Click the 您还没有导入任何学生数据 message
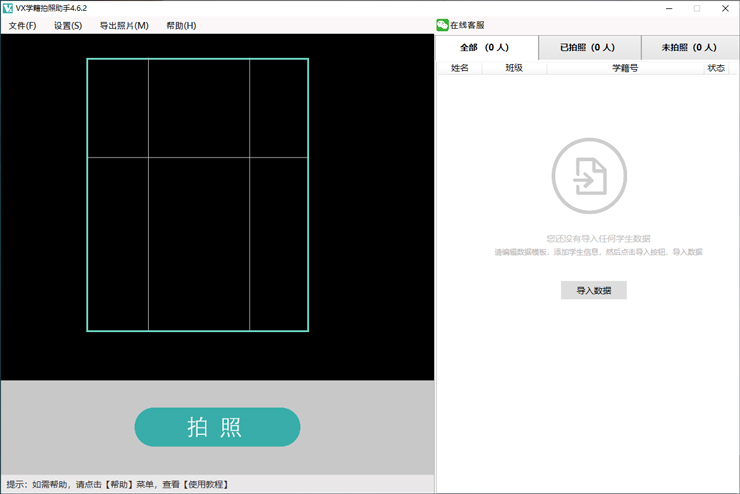This screenshot has width=740, height=494. pyautogui.click(x=598, y=239)
